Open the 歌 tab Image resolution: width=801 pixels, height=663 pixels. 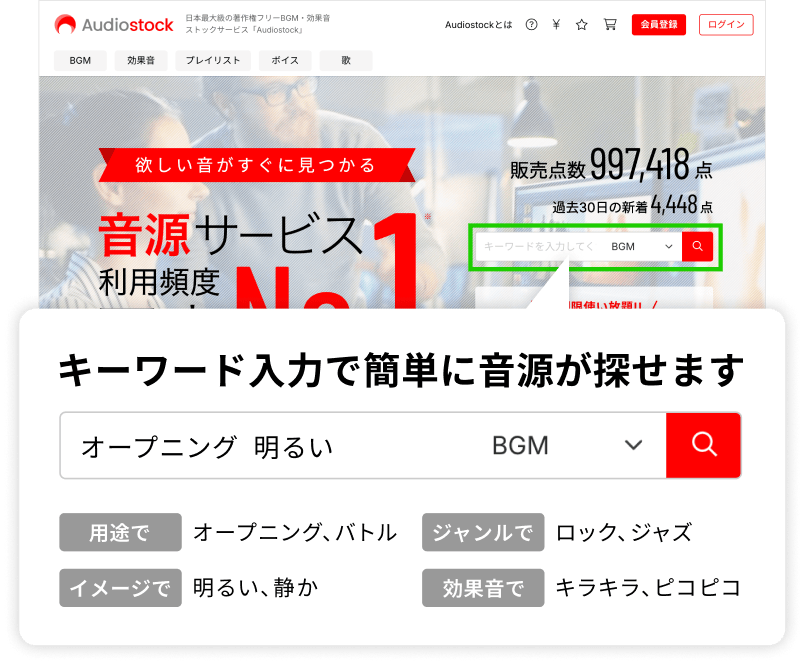[346, 60]
